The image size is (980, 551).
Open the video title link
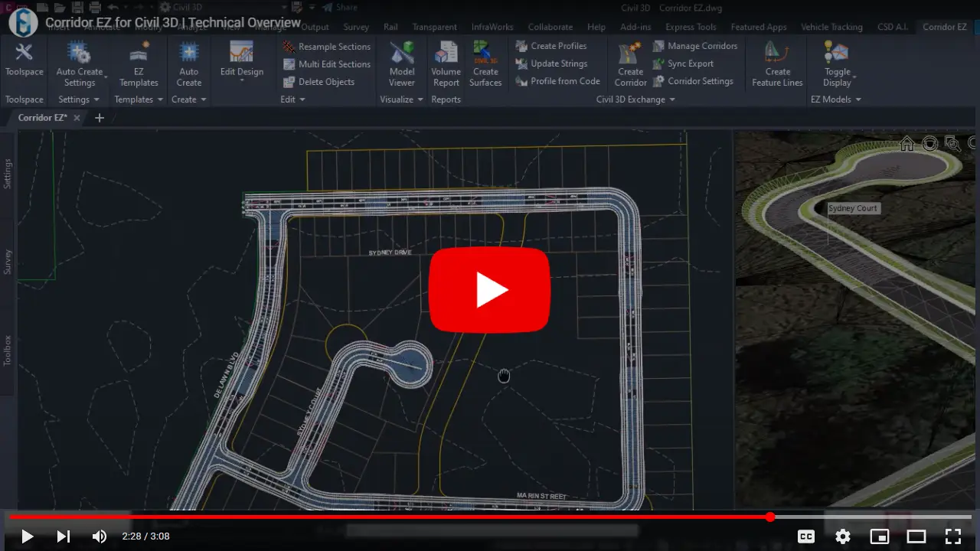[x=173, y=22]
